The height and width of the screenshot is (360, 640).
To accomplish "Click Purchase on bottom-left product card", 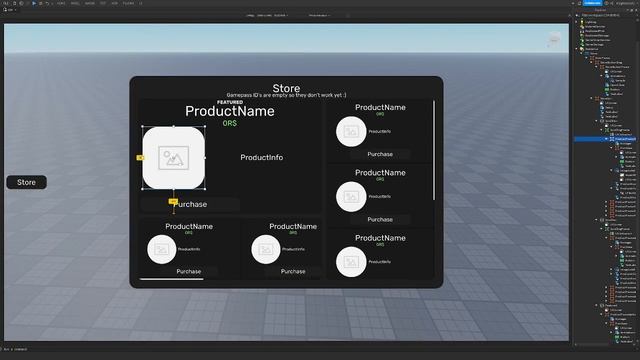I will (x=189, y=271).
